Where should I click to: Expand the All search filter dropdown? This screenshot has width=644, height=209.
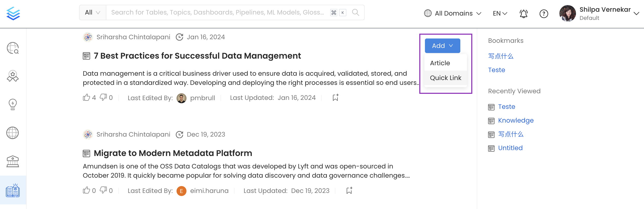tap(92, 12)
